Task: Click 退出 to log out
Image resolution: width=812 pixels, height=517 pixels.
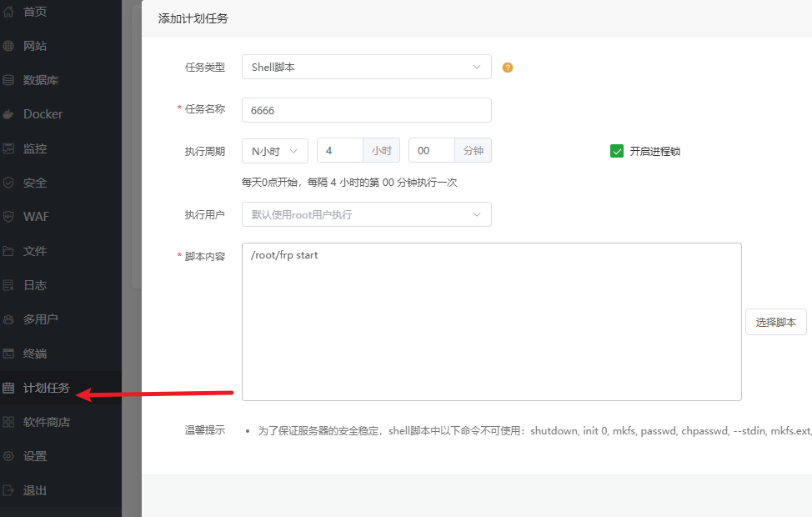Action: pos(35,490)
